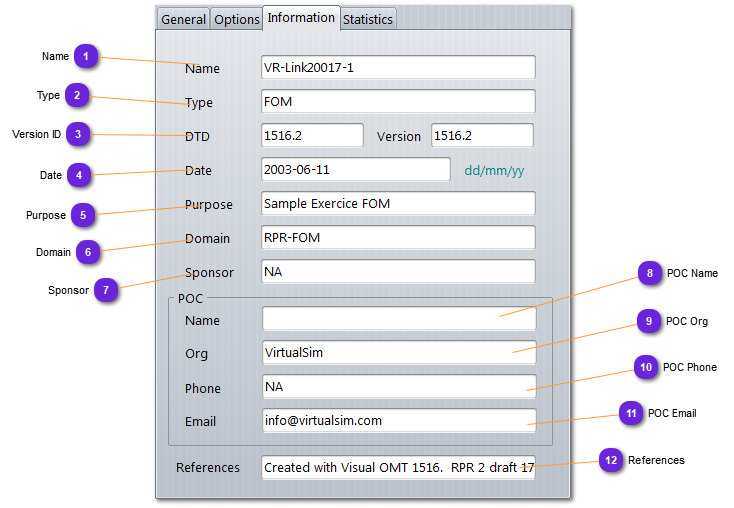
Task: Select the Sponsor input field
Action: pos(398,272)
